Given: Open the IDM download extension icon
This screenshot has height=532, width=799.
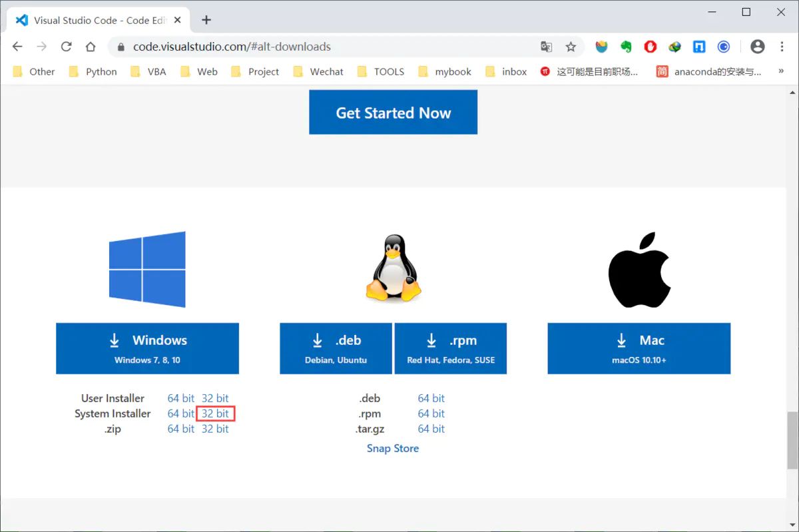Looking at the screenshot, I should 699,47.
